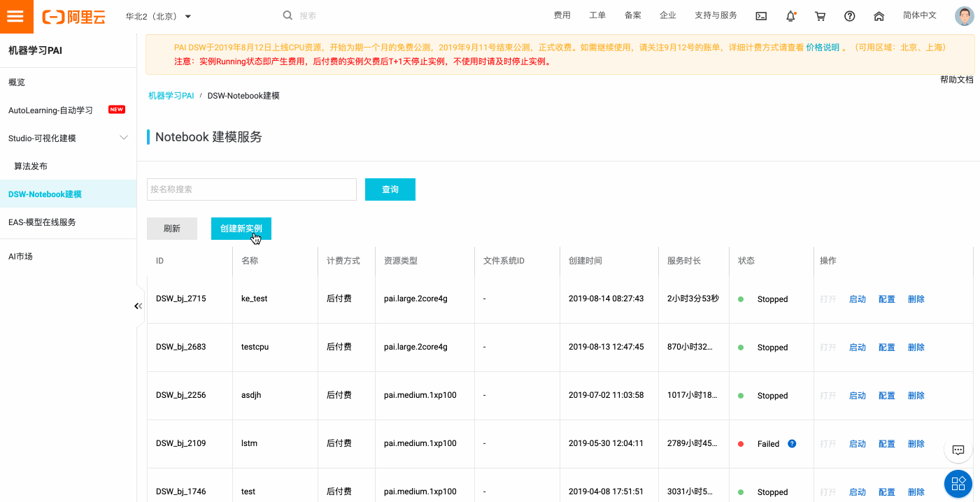Click 删除 for lstm instance
This screenshot has width=980, height=502.
(916, 444)
